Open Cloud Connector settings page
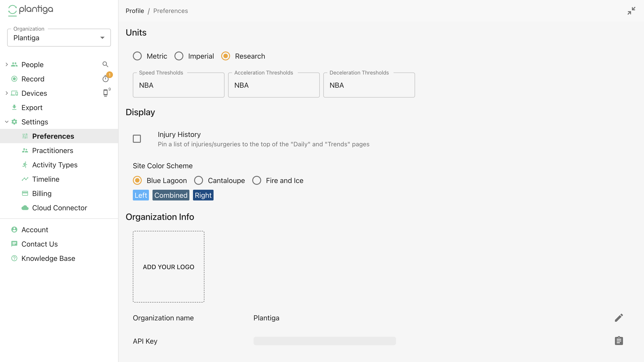Image resolution: width=644 pixels, height=362 pixels. pos(59,208)
